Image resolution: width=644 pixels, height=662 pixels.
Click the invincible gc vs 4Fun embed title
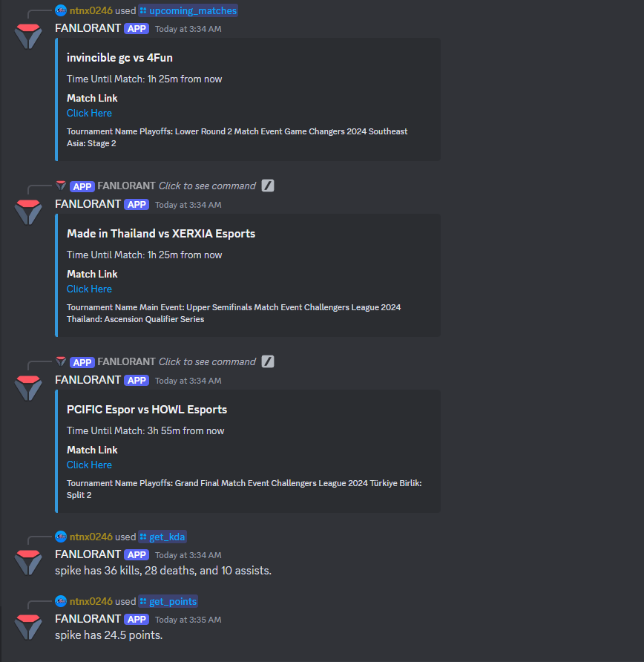pos(119,57)
